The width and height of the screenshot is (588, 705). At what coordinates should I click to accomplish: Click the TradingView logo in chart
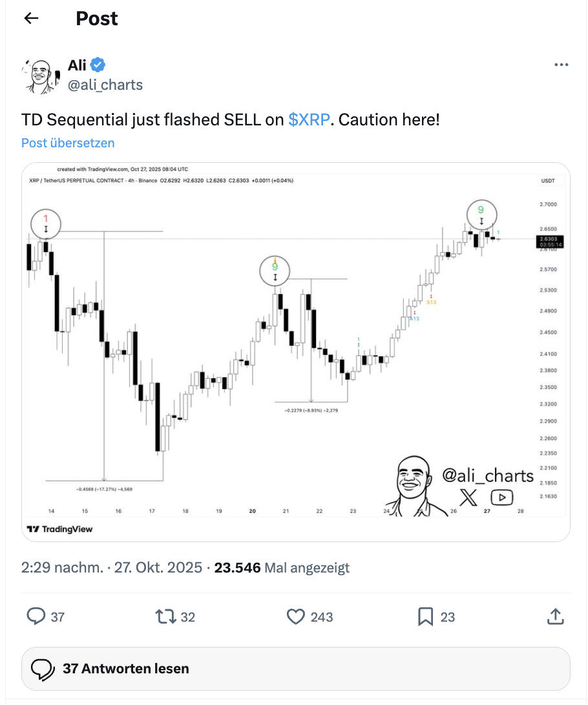[x=59, y=529]
